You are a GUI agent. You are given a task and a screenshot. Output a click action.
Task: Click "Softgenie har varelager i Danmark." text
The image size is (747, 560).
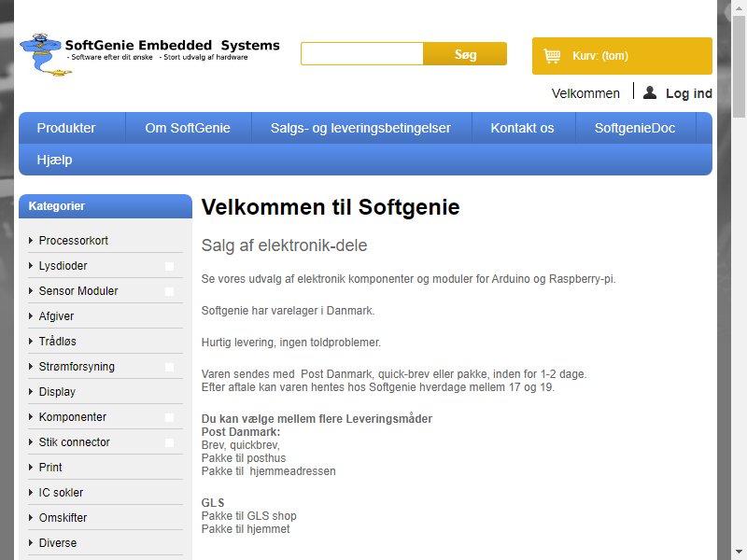coord(289,311)
